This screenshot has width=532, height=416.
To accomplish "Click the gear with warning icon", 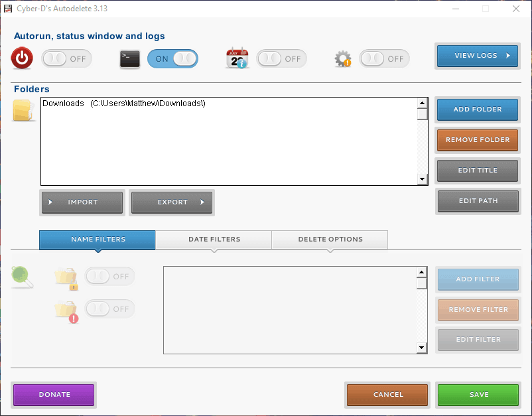I will pyautogui.click(x=342, y=59).
